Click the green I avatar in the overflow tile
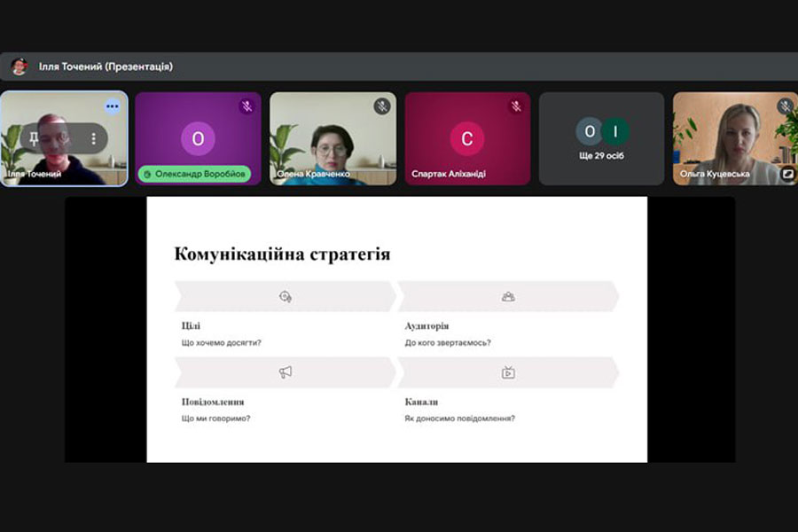Screen dimensions: 798x532 pyautogui.click(x=615, y=131)
